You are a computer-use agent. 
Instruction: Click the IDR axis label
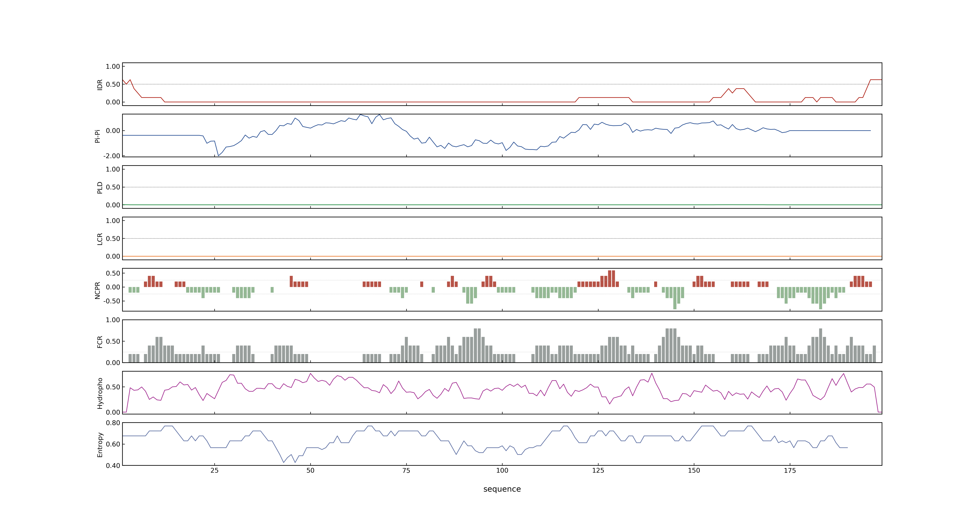[x=100, y=85]
